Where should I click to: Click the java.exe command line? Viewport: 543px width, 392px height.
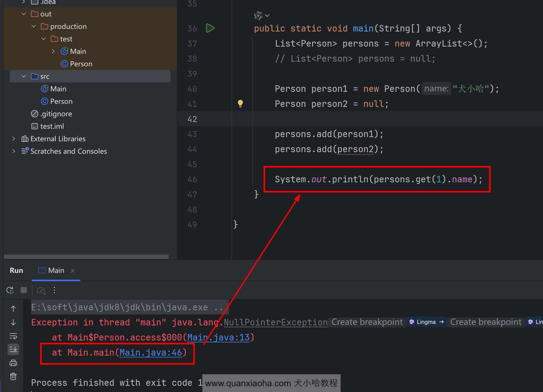pyautogui.click(x=129, y=307)
